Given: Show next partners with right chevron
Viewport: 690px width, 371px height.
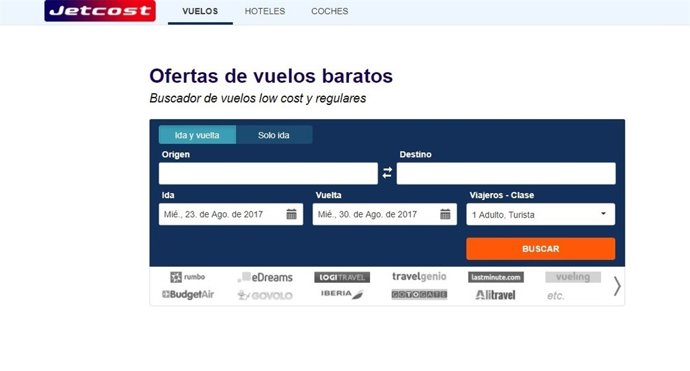Looking at the screenshot, I should point(617,287).
